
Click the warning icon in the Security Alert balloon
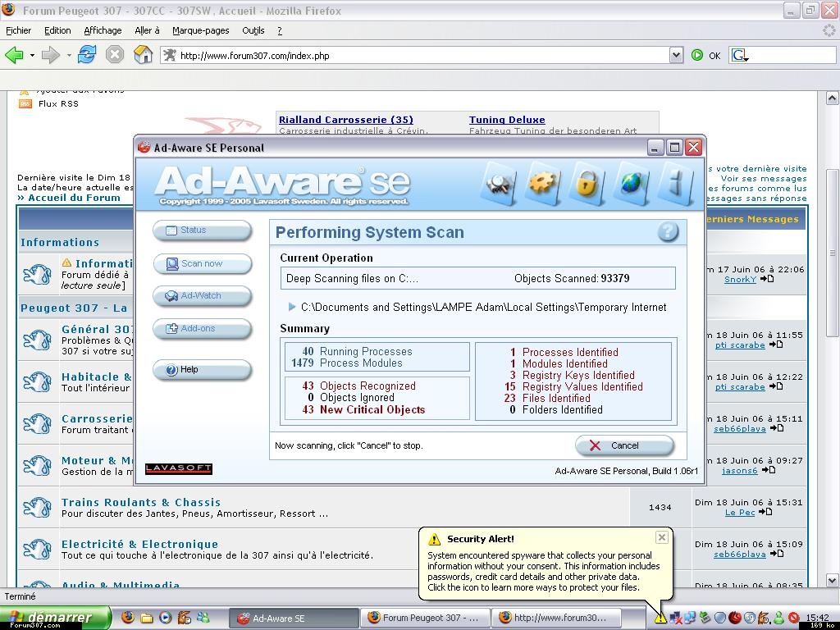click(435, 539)
